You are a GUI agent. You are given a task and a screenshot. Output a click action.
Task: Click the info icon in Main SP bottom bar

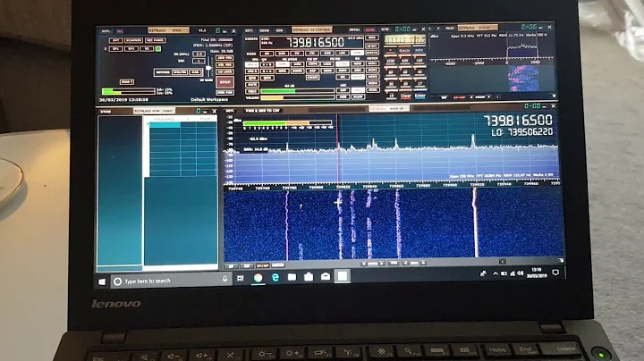click(503, 261)
